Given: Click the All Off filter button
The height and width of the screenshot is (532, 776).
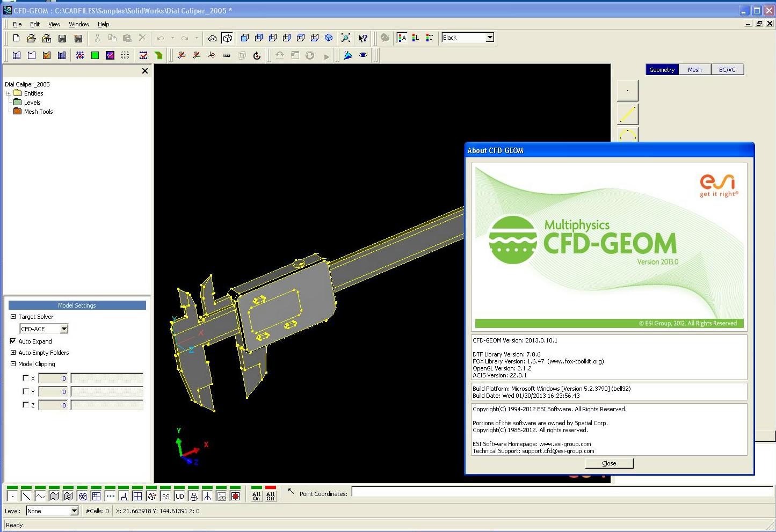Looking at the screenshot, I should (x=271, y=496).
